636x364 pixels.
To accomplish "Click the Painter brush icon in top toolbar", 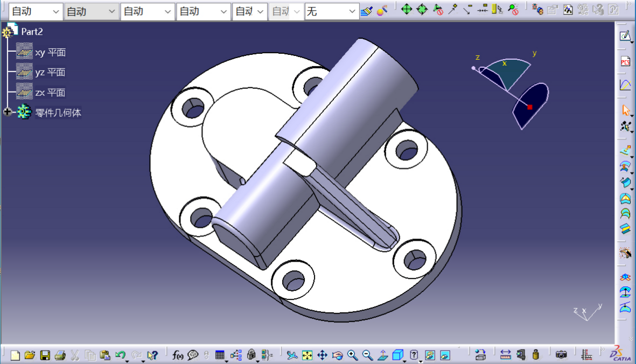I will pyautogui.click(x=366, y=10).
